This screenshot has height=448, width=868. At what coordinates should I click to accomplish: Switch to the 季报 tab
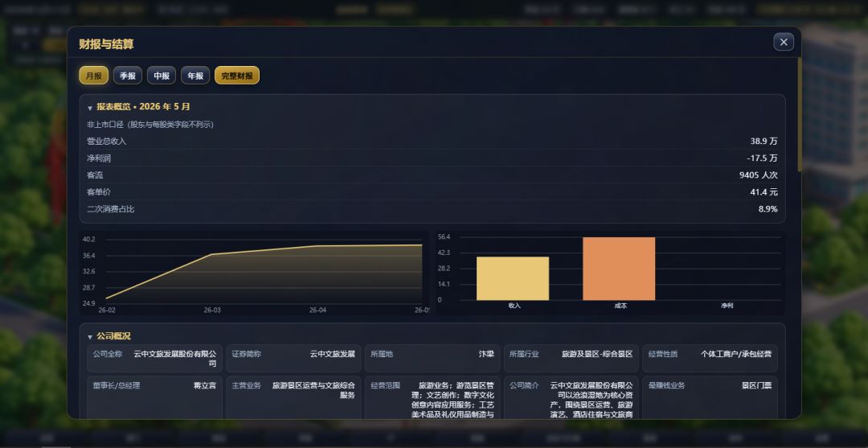point(127,76)
